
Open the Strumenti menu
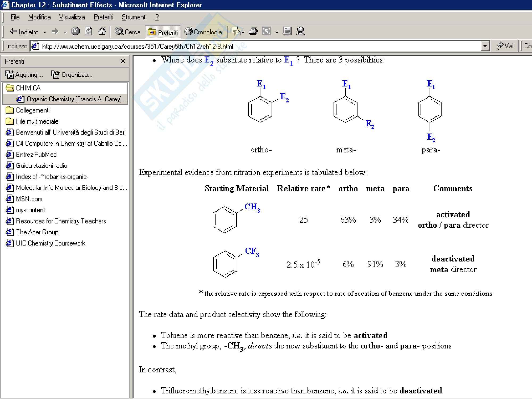click(134, 17)
